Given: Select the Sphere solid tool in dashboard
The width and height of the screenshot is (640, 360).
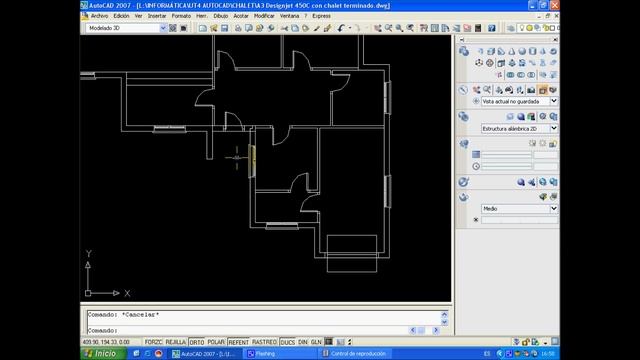Looking at the screenshot, I should coord(522,51).
